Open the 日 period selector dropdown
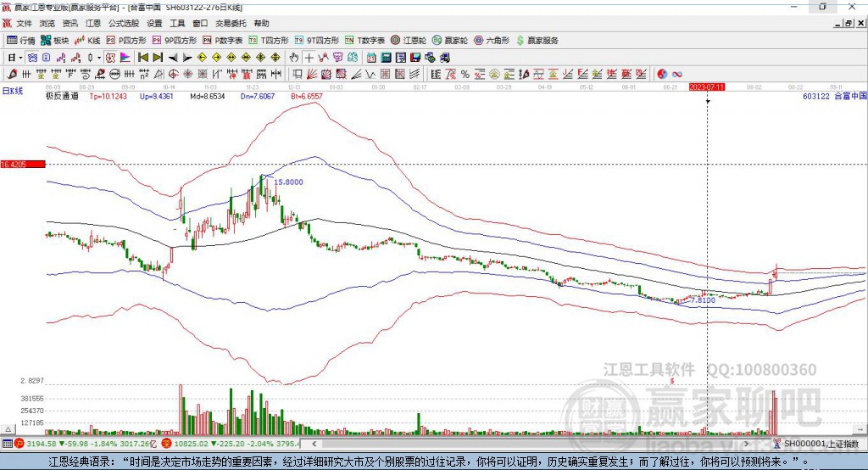868x470 pixels. [14, 58]
